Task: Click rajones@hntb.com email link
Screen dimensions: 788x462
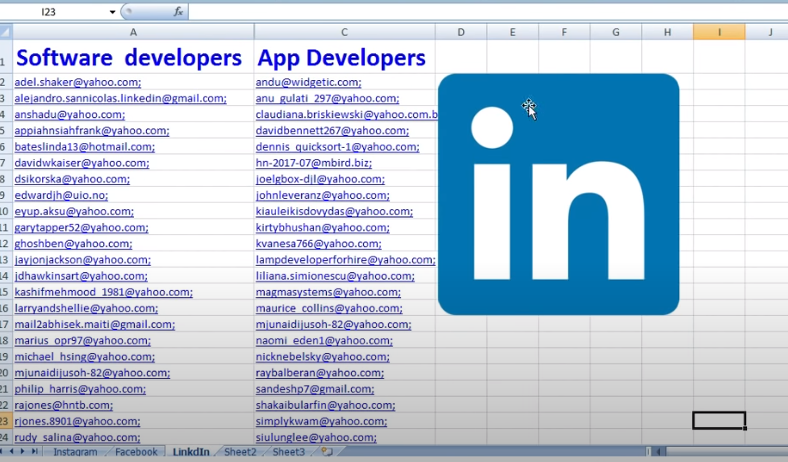Action: point(63,405)
